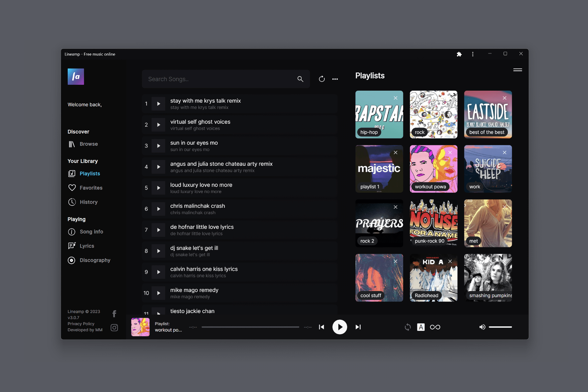Play dj snake let's get ill
Screen dimensions: 588x392
pyautogui.click(x=158, y=251)
